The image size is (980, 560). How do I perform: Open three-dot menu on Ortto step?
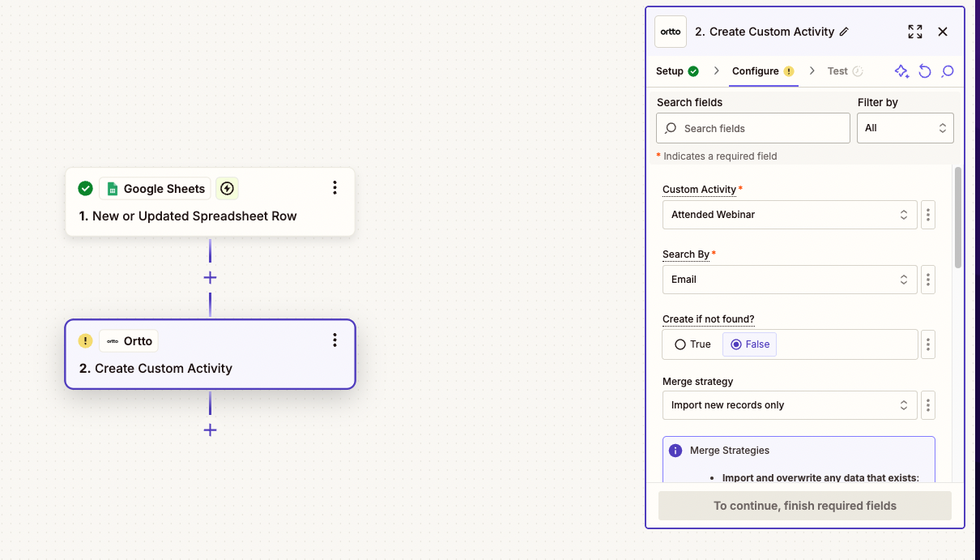click(334, 340)
